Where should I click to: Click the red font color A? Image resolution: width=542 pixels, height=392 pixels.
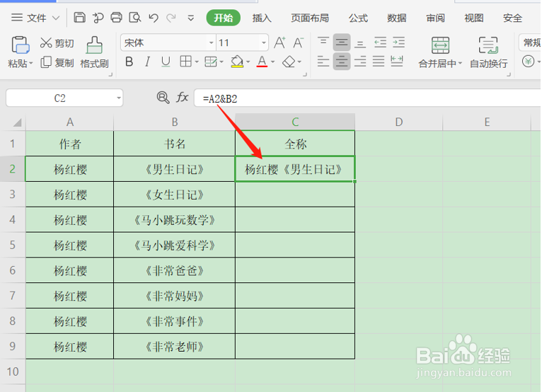tap(262, 62)
